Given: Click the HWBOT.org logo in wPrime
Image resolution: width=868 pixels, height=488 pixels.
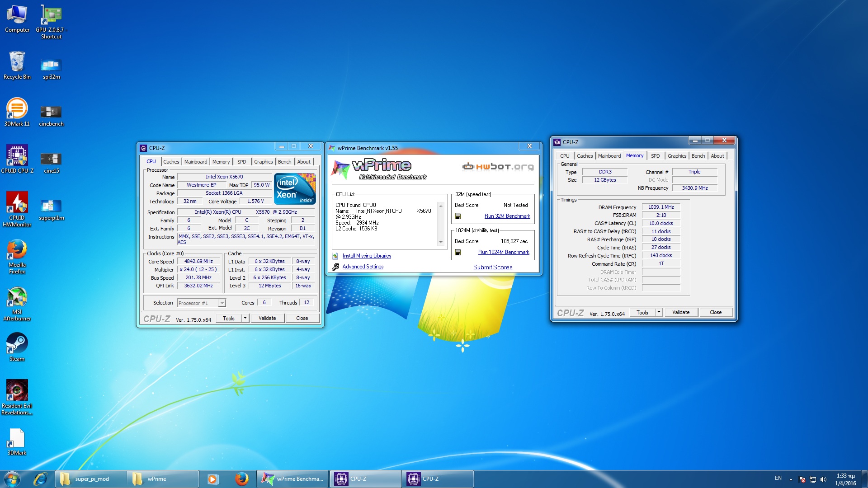Looking at the screenshot, I should [498, 166].
